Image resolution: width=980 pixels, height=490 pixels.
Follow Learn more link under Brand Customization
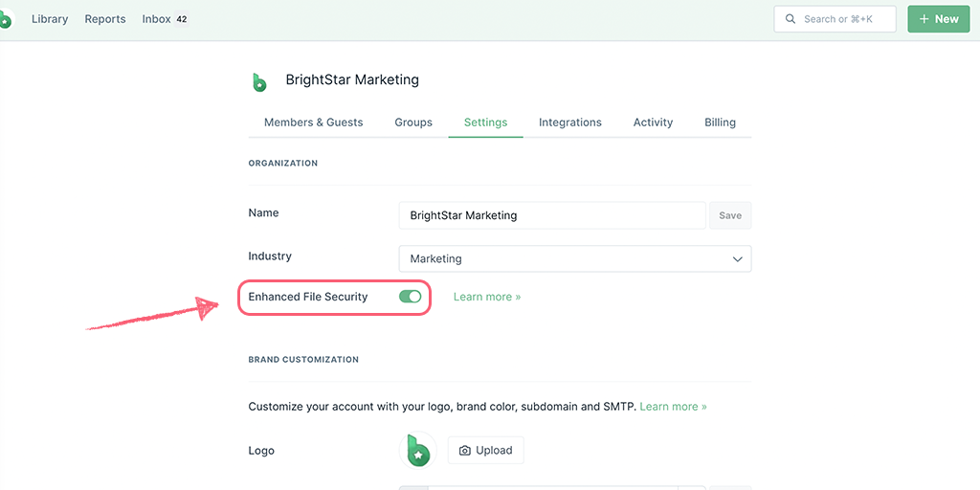coord(673,407)
